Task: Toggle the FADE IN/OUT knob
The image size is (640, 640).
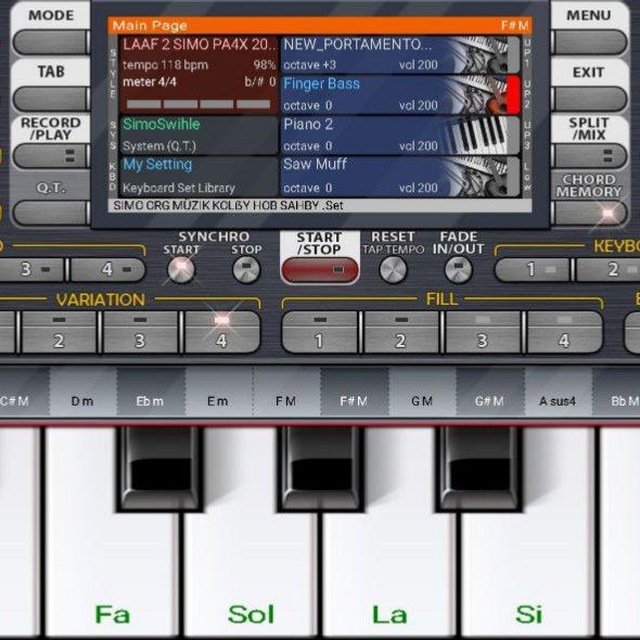Action: point(458,270)
